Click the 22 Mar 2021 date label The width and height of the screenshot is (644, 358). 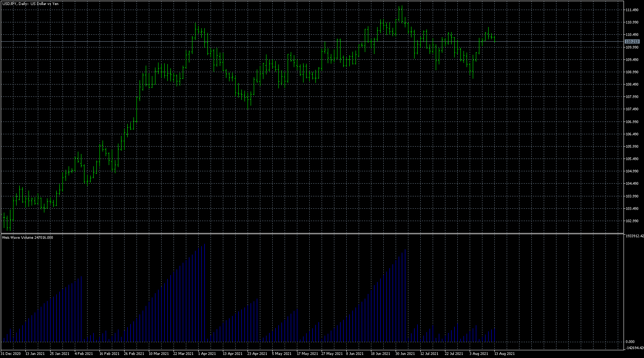(183, 354)
